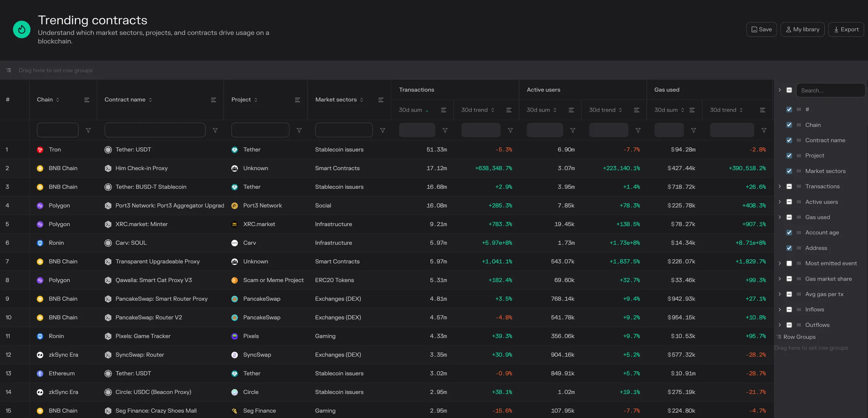Uncheck the Project column checkbox
The image size is (868, 418).
[x=789, y=156]
